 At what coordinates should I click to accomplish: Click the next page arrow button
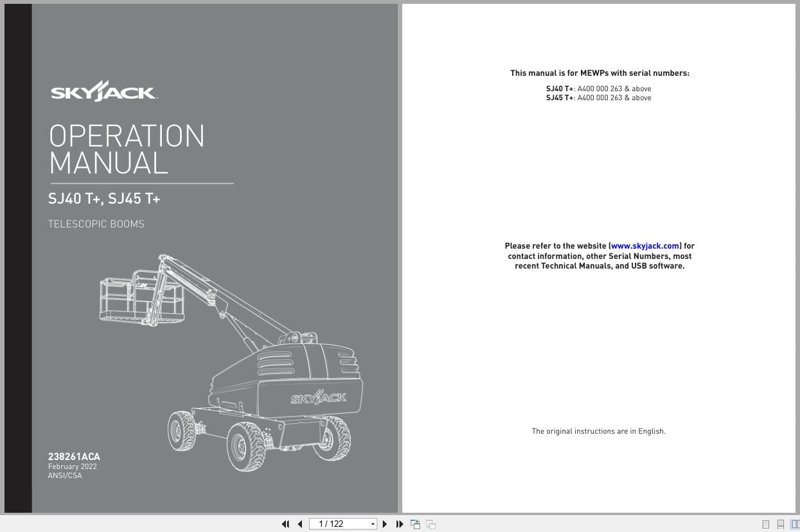(384, 524)
